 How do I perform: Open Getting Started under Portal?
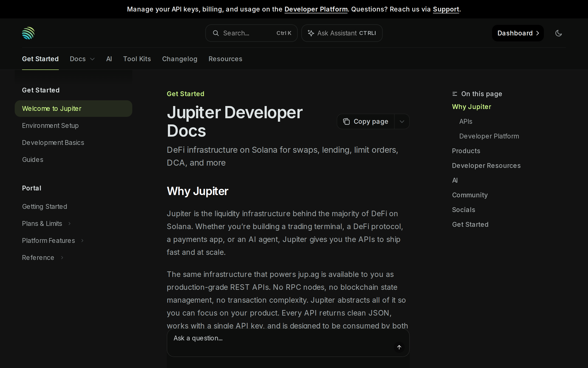(45, 207)
